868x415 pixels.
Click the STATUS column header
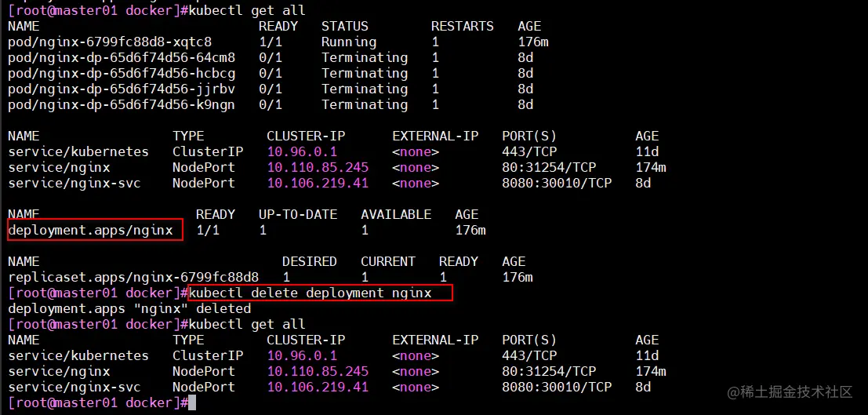click(345, 26)
